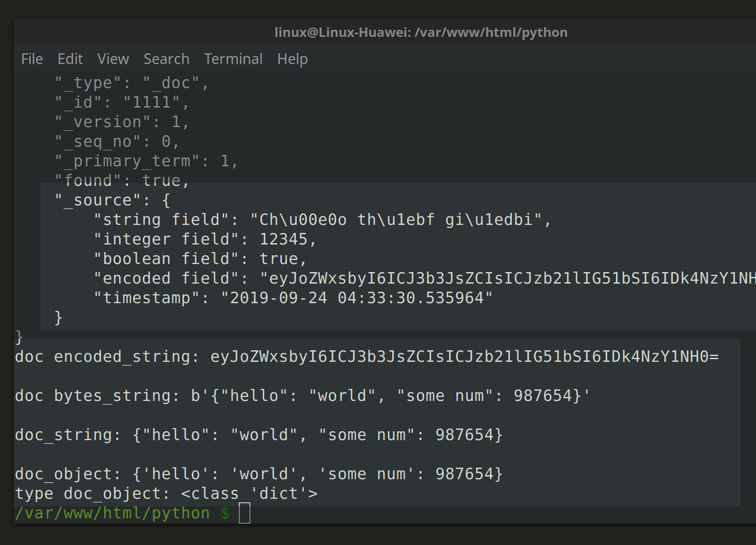Click the type doc_object class line

point(167,493)
